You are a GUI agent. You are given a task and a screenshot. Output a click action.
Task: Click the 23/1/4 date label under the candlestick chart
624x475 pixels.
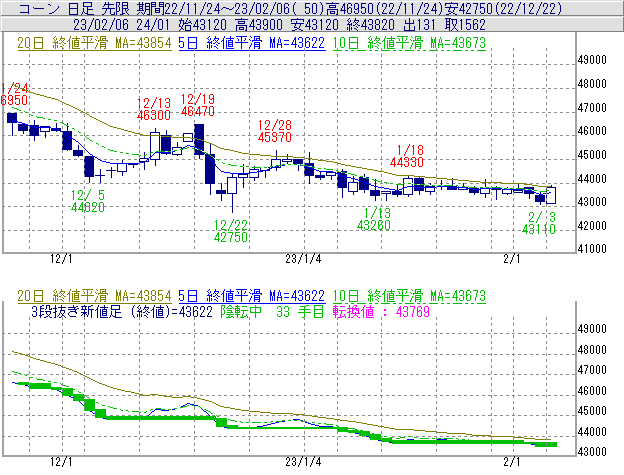[303, 259]
